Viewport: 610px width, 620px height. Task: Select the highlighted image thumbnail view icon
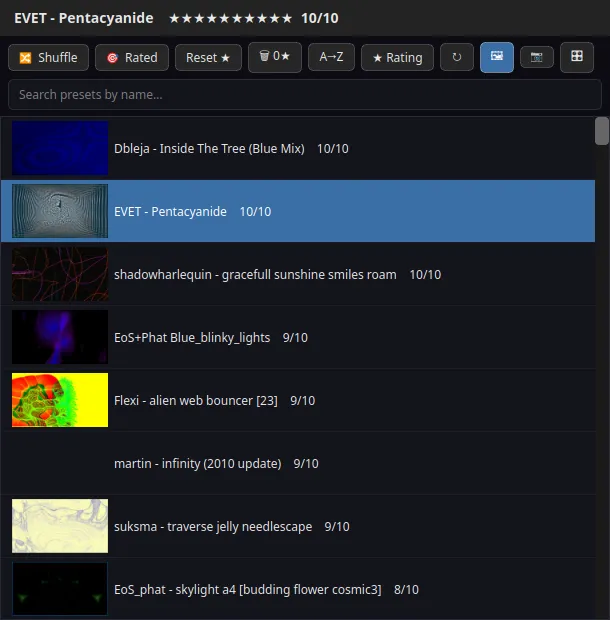point(497,57)
